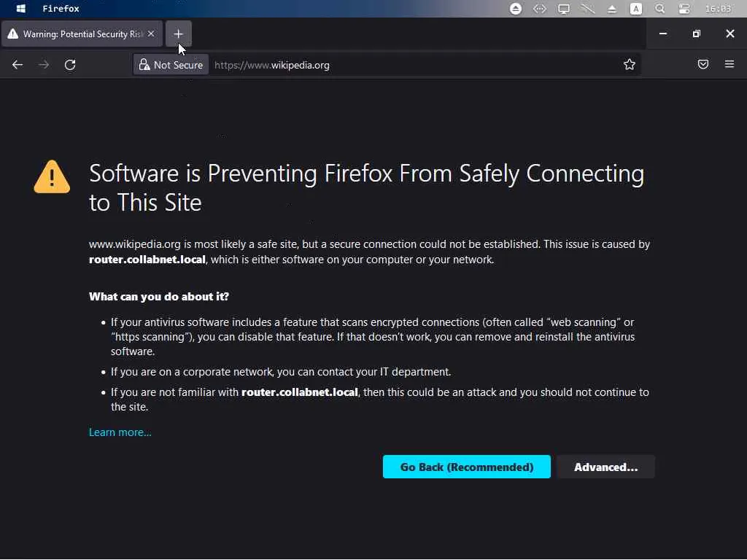Open the Windows start logo menu
Viewport: 747px width, 560px height.
click(x=21, y=9)
